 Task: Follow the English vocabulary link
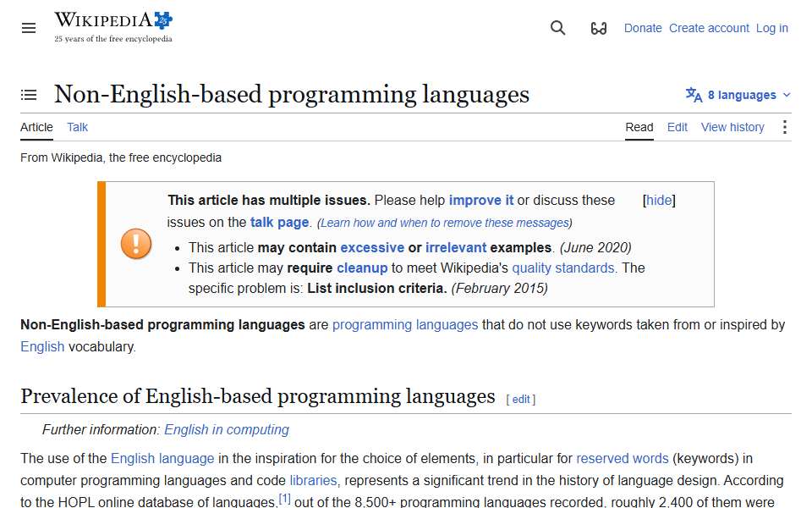click(42, 346)
